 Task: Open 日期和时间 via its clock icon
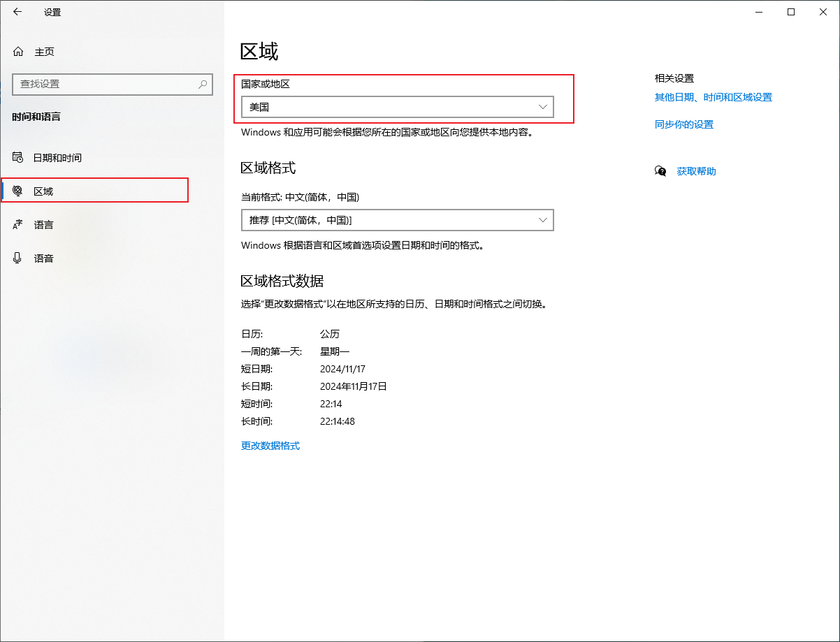point(18,158)
